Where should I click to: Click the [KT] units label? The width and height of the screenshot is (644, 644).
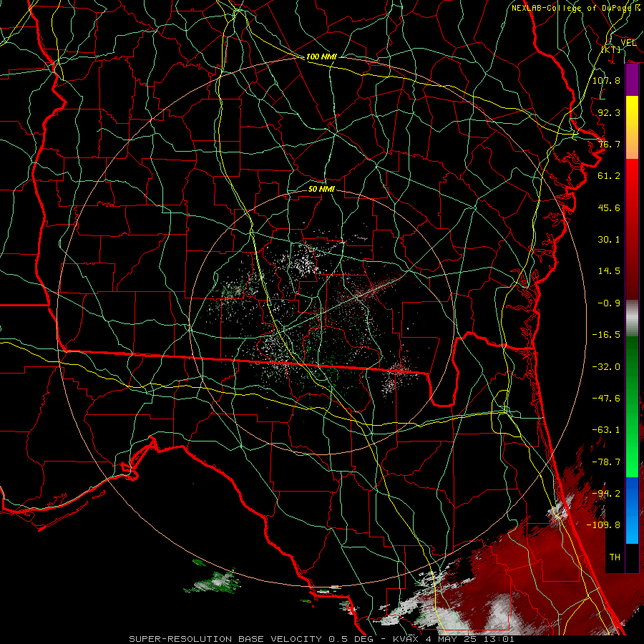point(611,49)
